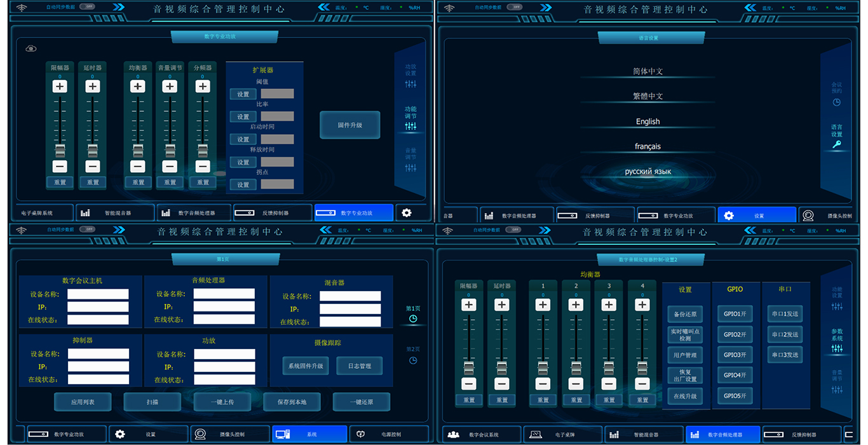868x445 pixels.
Task: Toggle 自动同步数据 switch in the system screen
Action: point(86,229)
